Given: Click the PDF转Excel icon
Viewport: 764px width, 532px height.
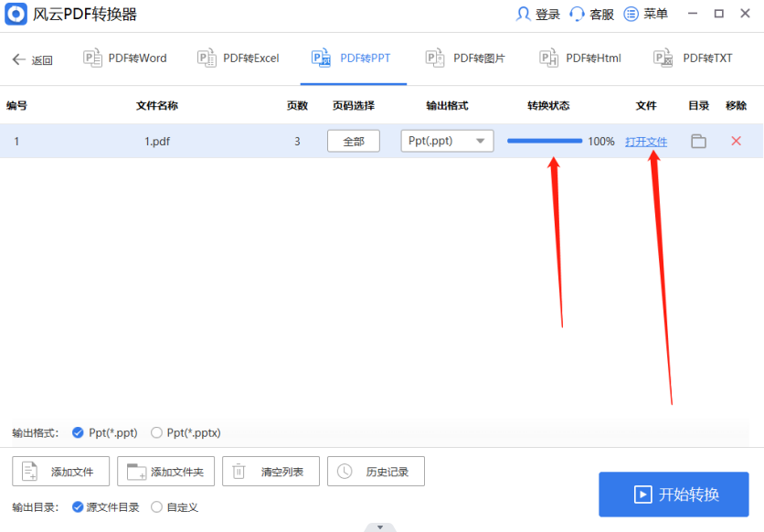Looking at the screenshot, I should 207,58.
